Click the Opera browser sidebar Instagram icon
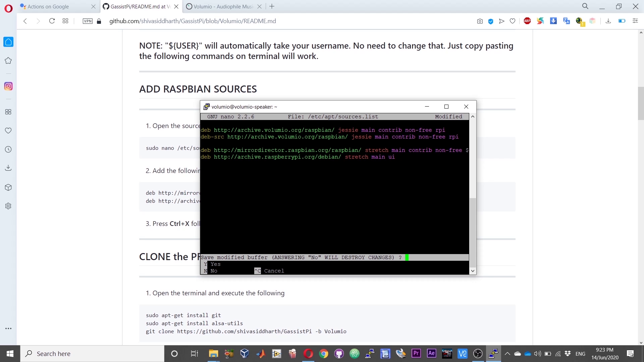The image size is (644, 362). [x=8, y=86]
